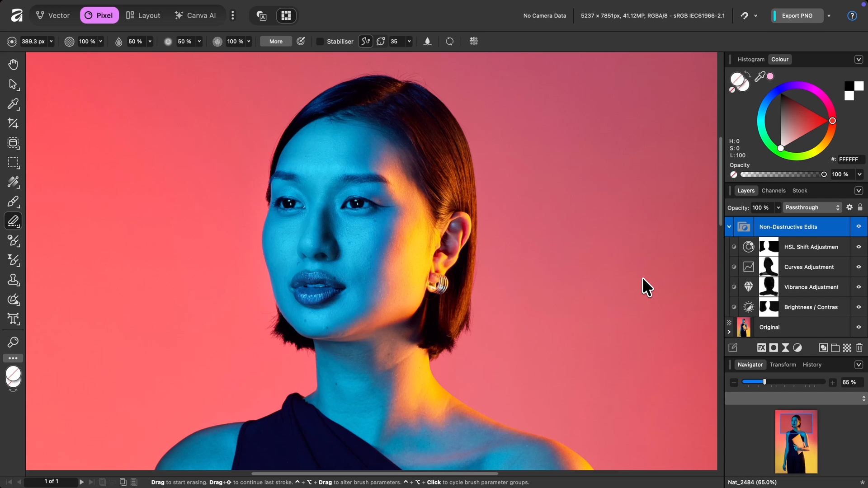Collapse the Navigator panel with its chevron
This screenshot has width=868, height=488.
pos(859,365)
